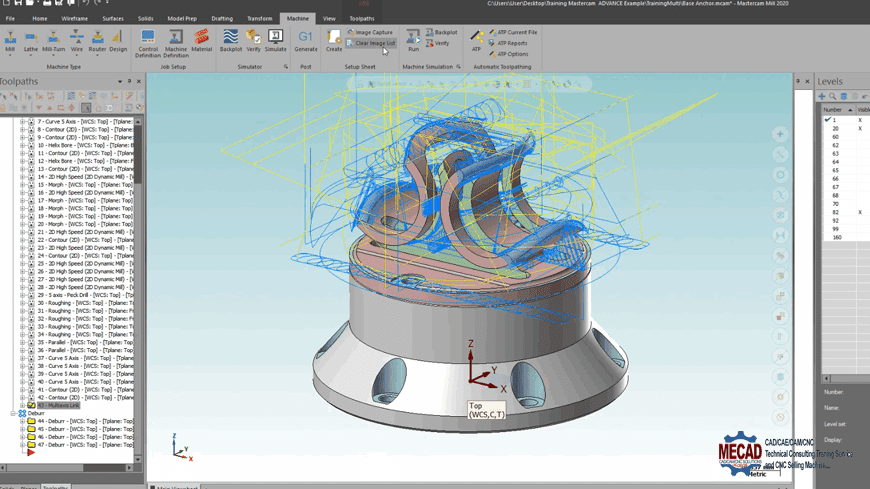Expand operation 7 - Curve 5 Axis
The image size is (870, 489).
[x=23, y=122]
